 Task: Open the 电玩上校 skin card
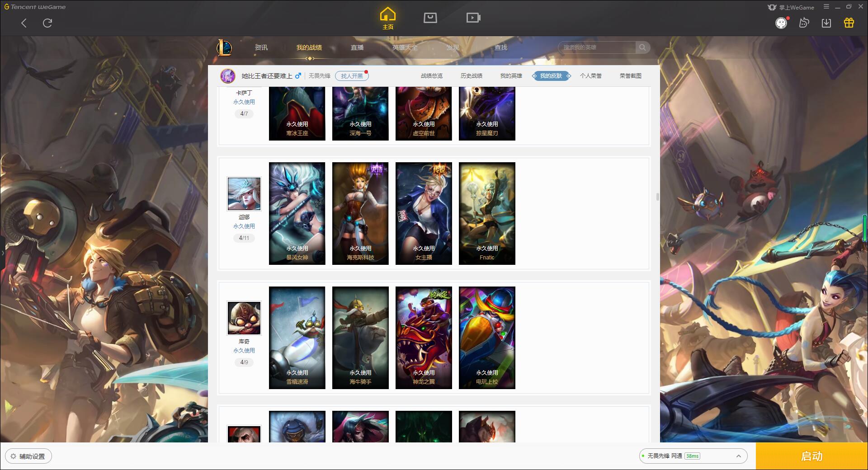[487, 338]
